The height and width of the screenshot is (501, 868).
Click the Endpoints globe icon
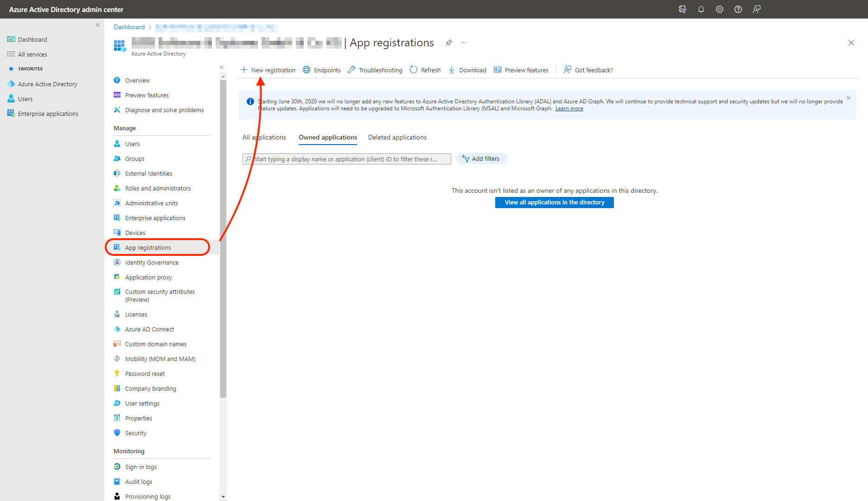[x=306, y=70]
